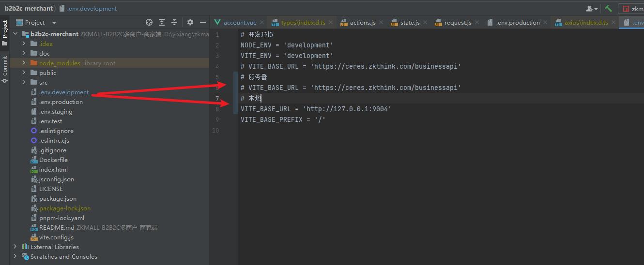Select the LICENSE file

point(51,189)
